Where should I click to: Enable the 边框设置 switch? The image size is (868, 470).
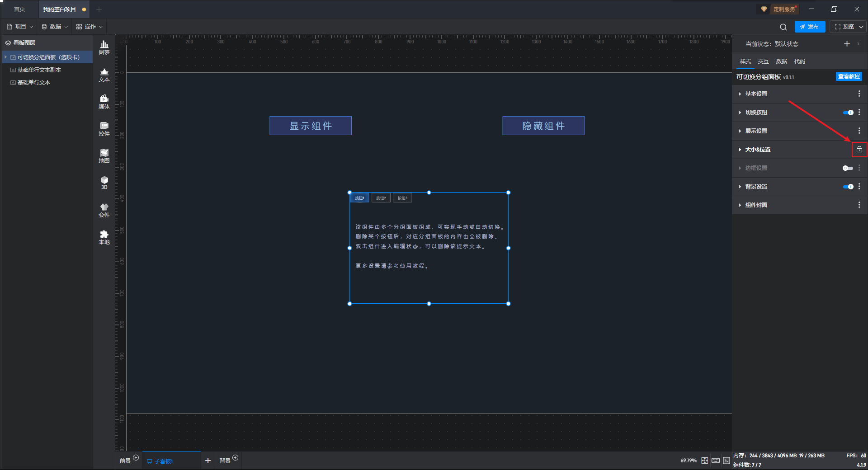[848, 168]
